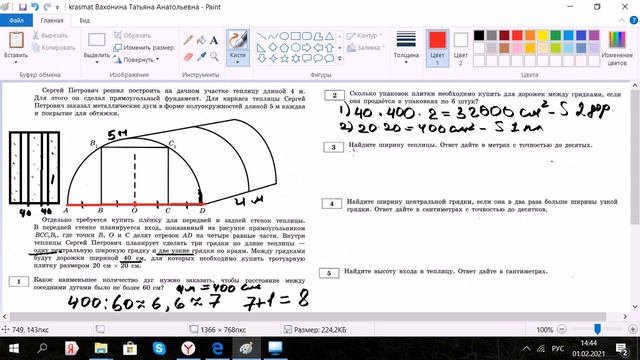The image size is (640, 360).
Task: Select the Eraser tool
Action: click(188, 57)
